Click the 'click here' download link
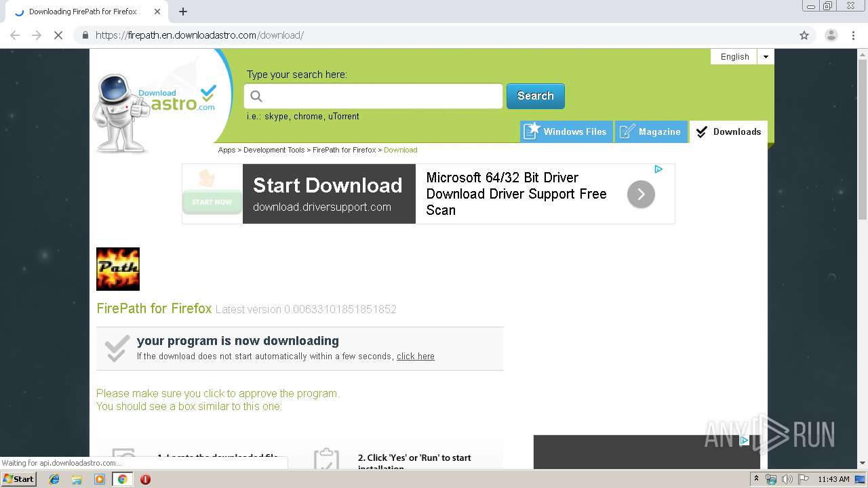The height and width of the screenshot is (488, 868). tap(416, 357)
